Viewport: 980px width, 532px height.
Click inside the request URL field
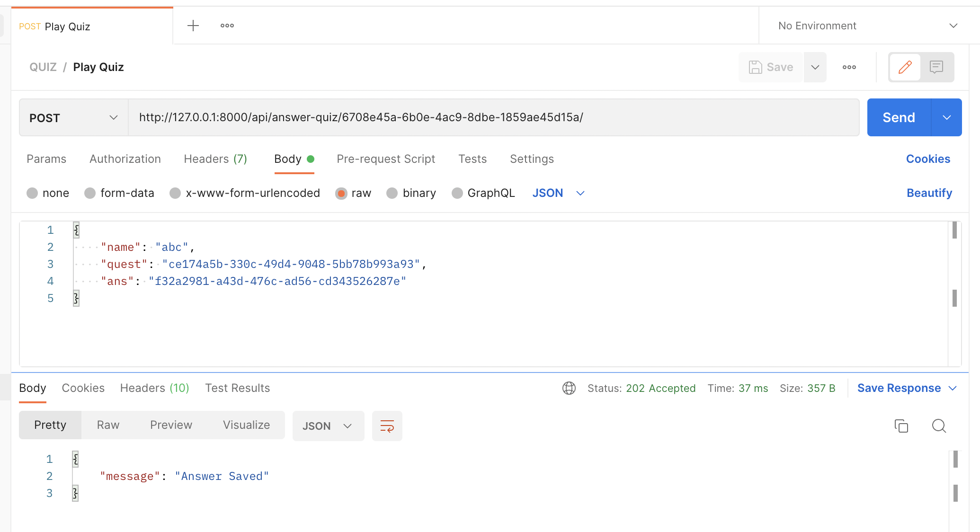[492, 117]
